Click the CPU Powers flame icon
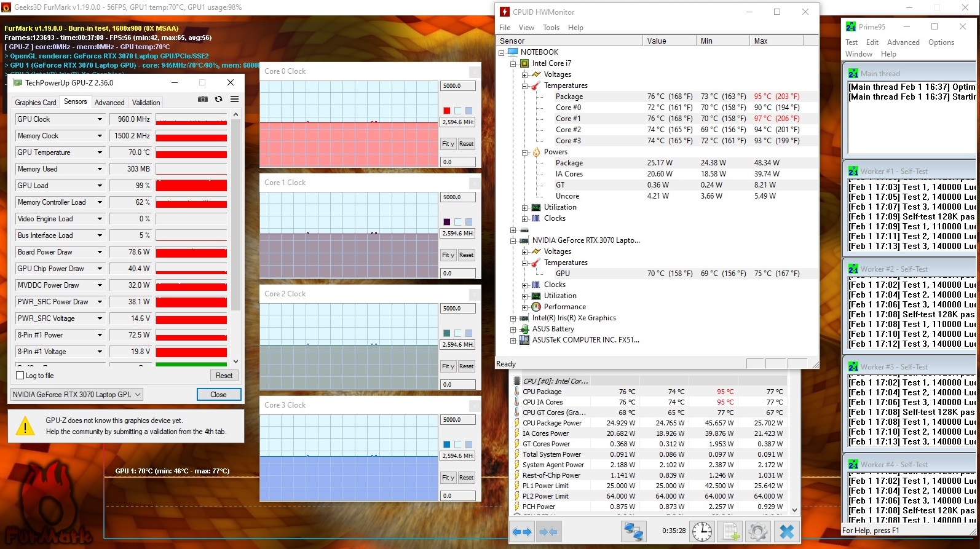This screenshot has height=549, width=980. (x=536, y=152)
